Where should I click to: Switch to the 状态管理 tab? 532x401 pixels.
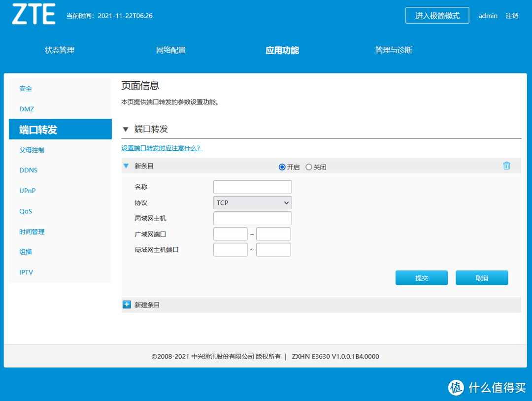[x=59, y=50]
